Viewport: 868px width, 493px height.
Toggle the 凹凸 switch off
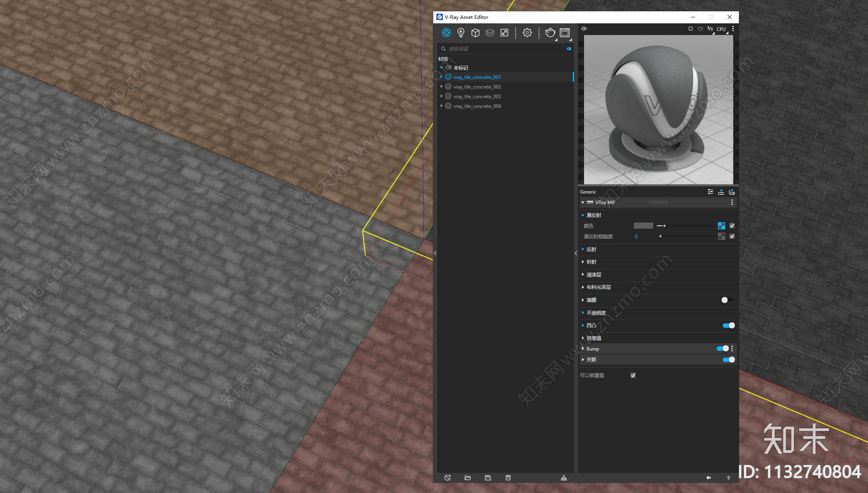point(729,325)
